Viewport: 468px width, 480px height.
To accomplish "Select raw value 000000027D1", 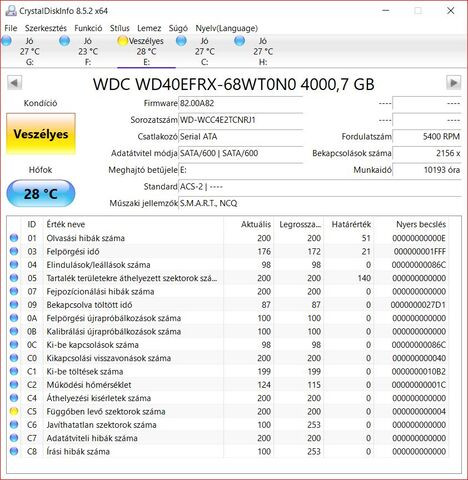I will coord(418,305).
